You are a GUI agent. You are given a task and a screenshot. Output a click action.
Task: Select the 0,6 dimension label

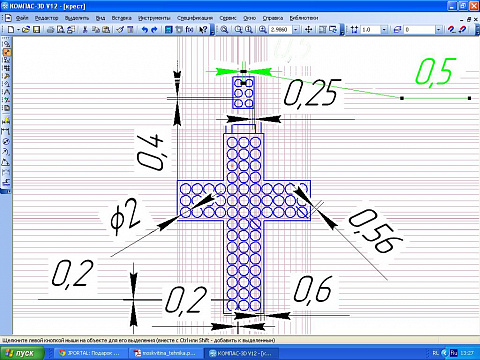coord(313,289)
